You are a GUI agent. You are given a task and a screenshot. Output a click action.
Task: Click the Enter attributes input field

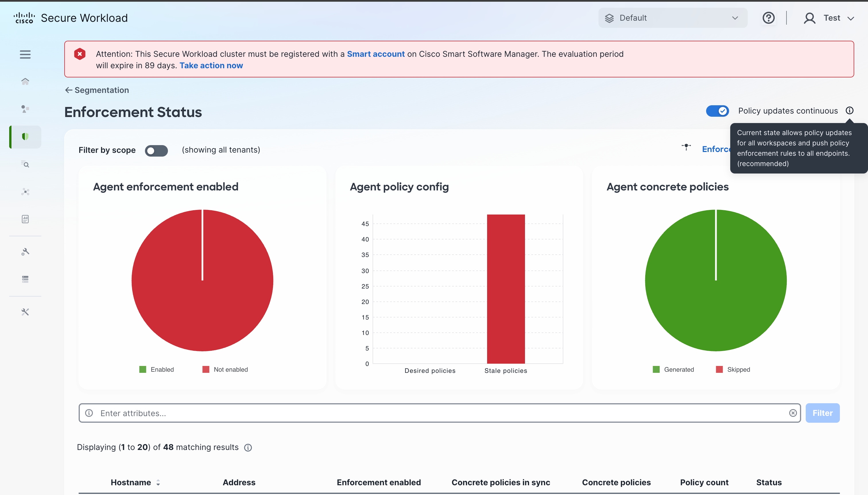click(440, 413)
